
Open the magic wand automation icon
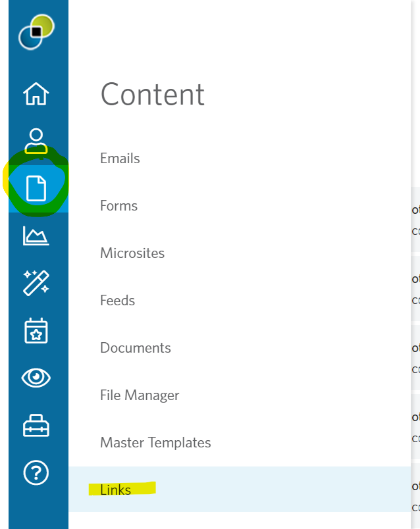tap(36, 283)
